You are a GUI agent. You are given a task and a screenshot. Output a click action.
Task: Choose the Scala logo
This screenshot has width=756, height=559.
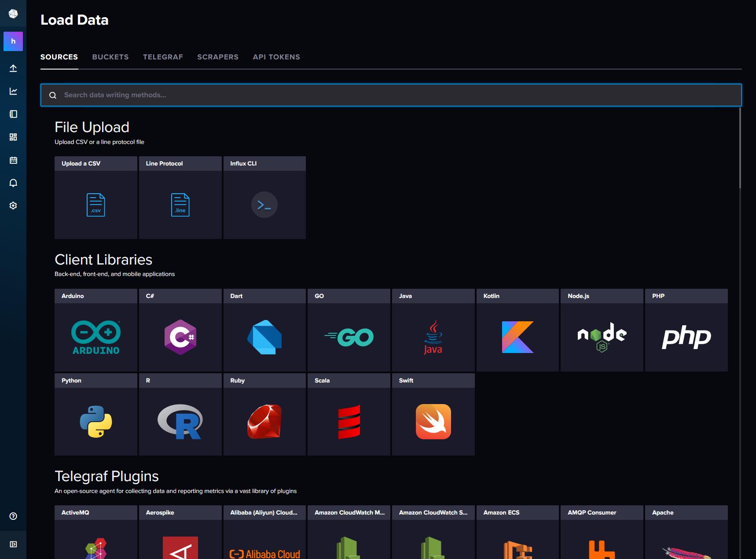click(x=349, y=422)
